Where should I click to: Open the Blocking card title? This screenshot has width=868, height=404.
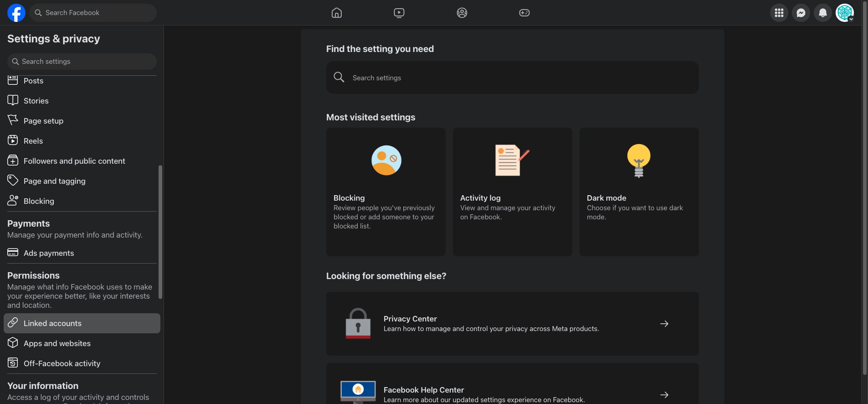(x=349, y=198)
